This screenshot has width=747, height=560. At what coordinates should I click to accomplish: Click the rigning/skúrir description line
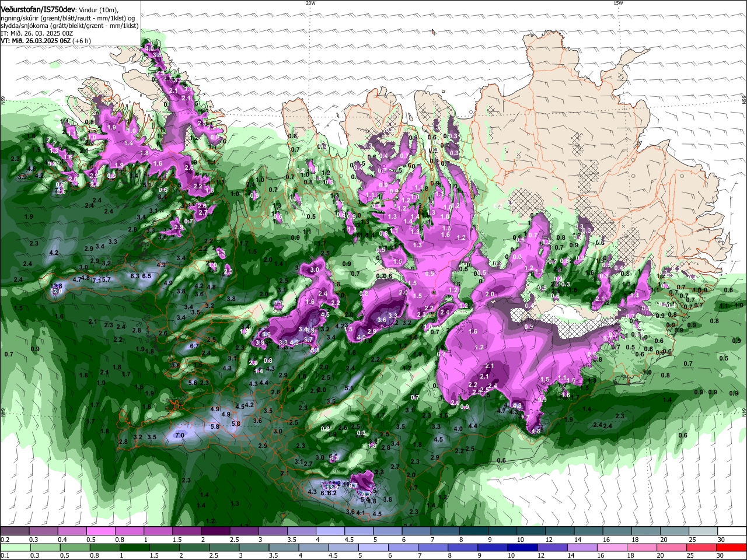(x=69, y=18)
